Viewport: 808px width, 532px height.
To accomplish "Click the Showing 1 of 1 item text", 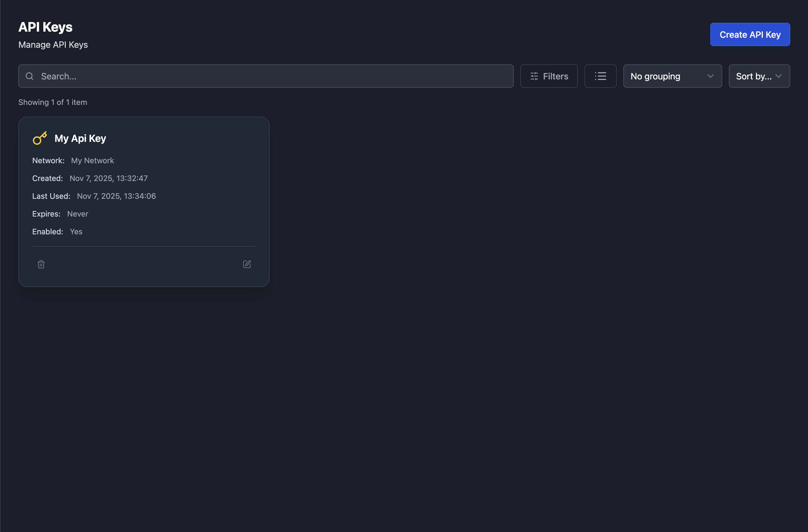I will [53, 102].
